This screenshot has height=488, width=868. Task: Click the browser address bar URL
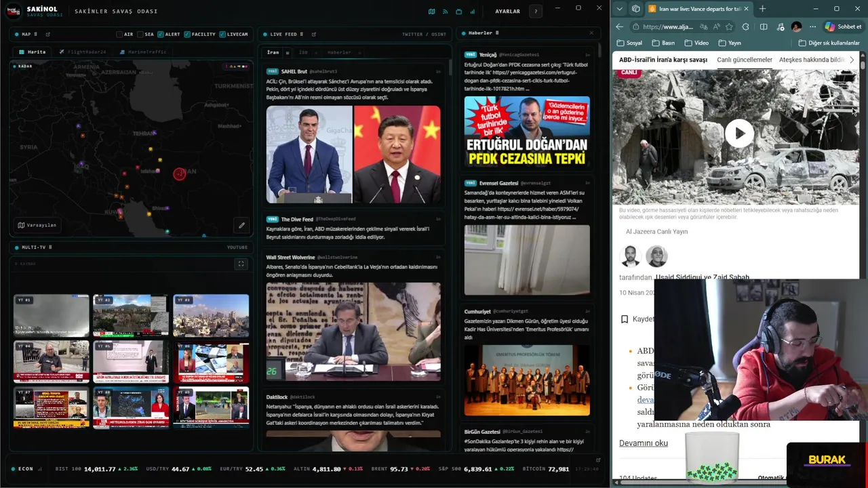(668, 26)
